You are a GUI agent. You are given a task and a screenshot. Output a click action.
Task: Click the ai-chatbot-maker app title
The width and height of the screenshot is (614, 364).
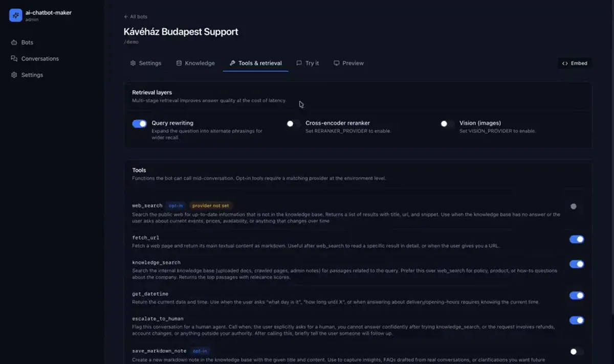pos(49,12)
